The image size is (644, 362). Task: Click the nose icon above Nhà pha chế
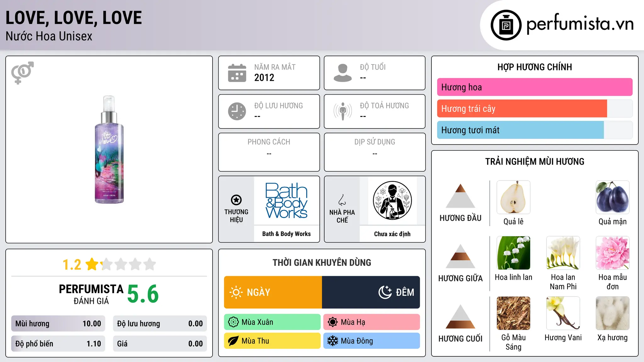click(342, 200)
